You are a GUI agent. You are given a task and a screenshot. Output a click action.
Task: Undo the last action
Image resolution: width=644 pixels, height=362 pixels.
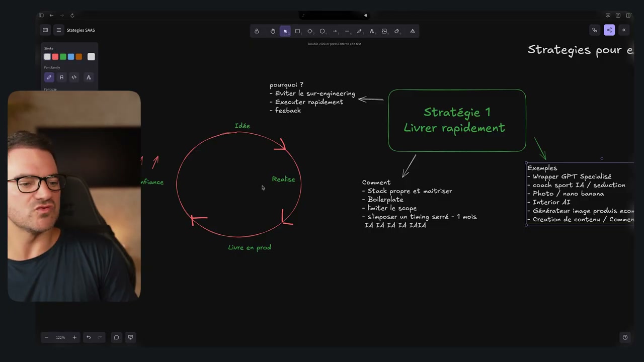tap(89, 337)
